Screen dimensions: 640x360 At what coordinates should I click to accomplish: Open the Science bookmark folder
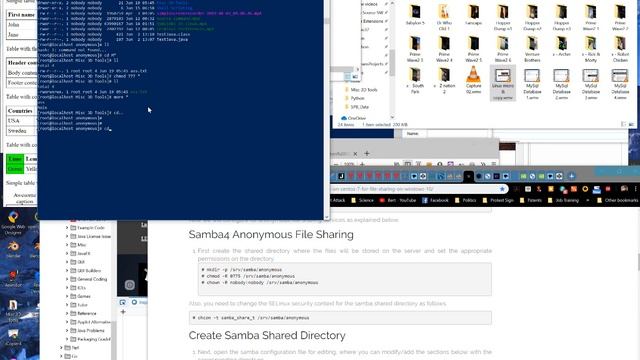click(x=362, y=200)
